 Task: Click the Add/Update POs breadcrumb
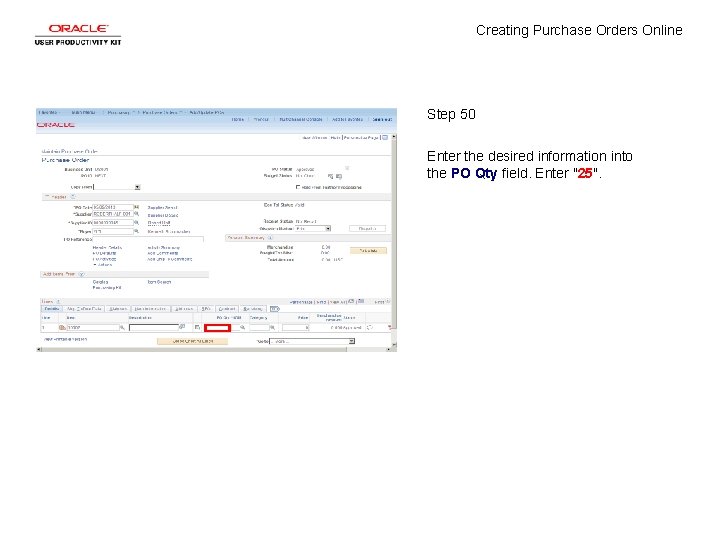[207, 112]
